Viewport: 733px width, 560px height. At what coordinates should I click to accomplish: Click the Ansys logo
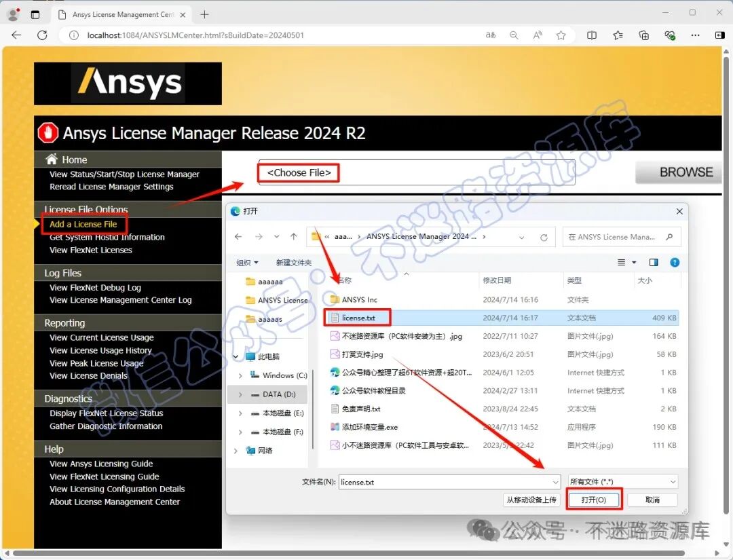point(128,83)
